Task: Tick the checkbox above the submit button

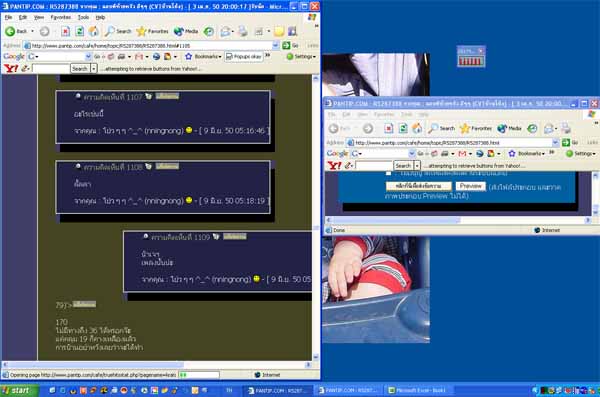Action: point(388,173)
